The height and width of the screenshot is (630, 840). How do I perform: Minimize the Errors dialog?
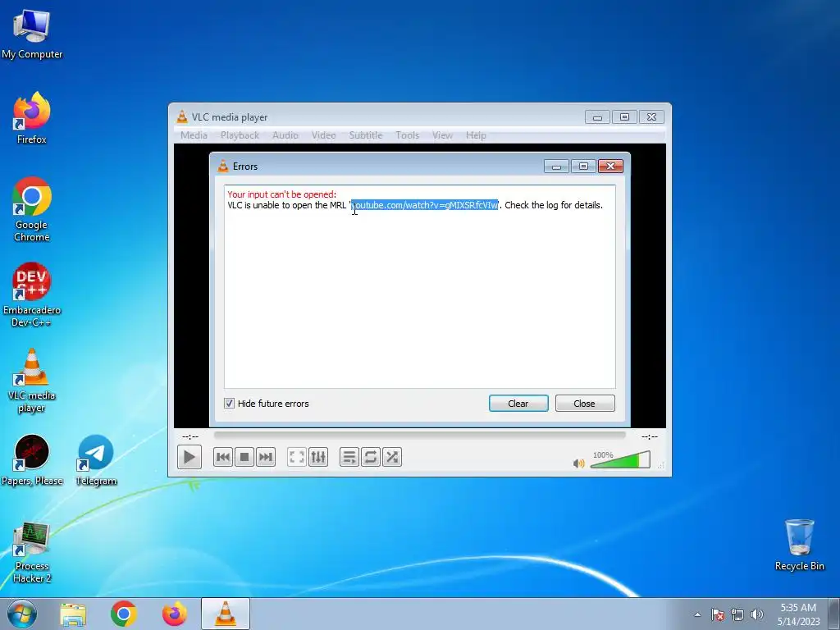click(x=557, y=166)
